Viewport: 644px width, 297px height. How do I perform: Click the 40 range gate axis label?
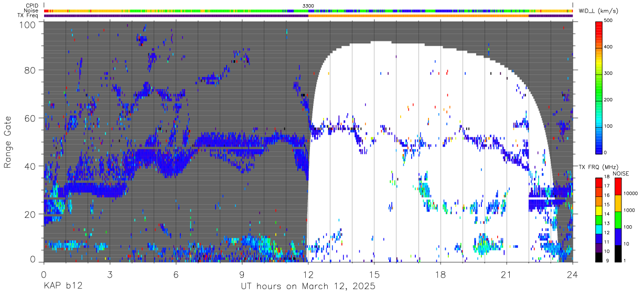(x=30, y=166)
